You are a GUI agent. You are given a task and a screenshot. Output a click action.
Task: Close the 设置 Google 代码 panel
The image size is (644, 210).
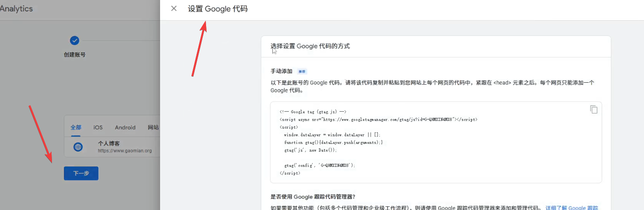point(173,8)
